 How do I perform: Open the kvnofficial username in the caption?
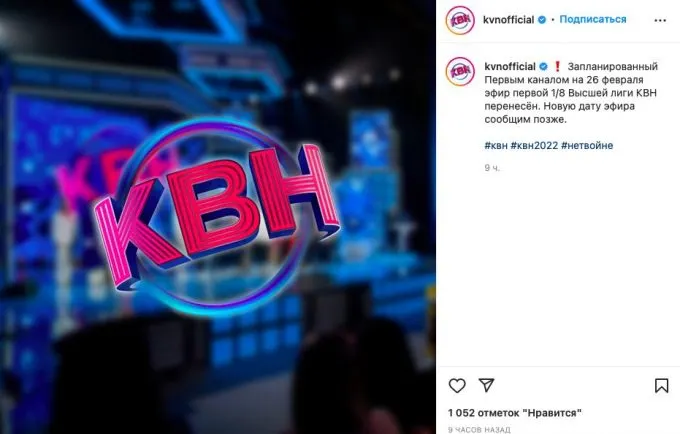510,67
